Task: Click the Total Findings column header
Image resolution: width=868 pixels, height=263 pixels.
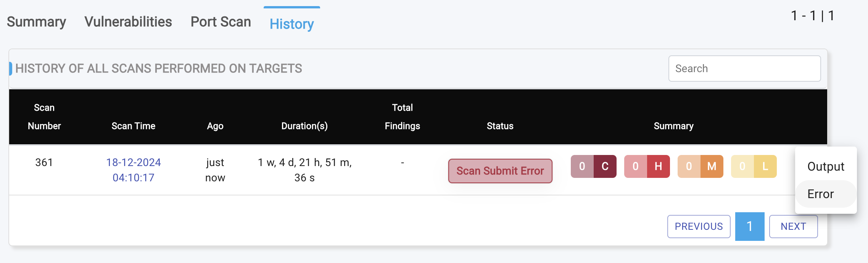Action: (x=402, y=117)
